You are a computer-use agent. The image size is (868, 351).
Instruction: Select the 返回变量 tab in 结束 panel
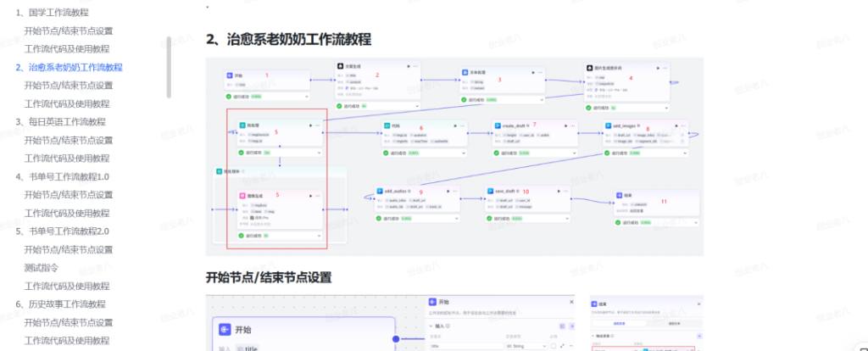619,323
